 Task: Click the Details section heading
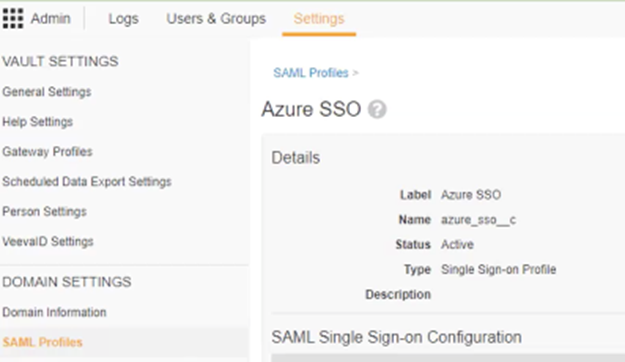pyautogui.click(x=296, y=158)
